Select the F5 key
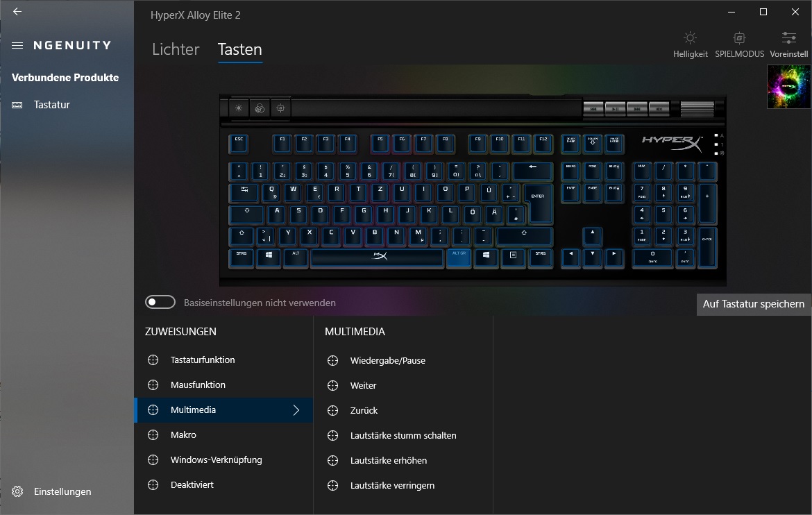Image resolution: width=812 pixels, height=515 pixels. (x=380, y=144)
